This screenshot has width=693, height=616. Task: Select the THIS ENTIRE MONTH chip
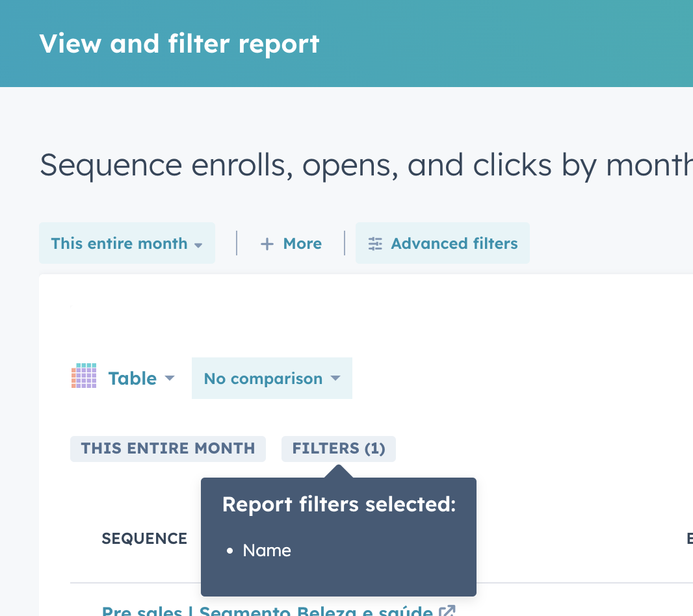click(x=168, y=448)
